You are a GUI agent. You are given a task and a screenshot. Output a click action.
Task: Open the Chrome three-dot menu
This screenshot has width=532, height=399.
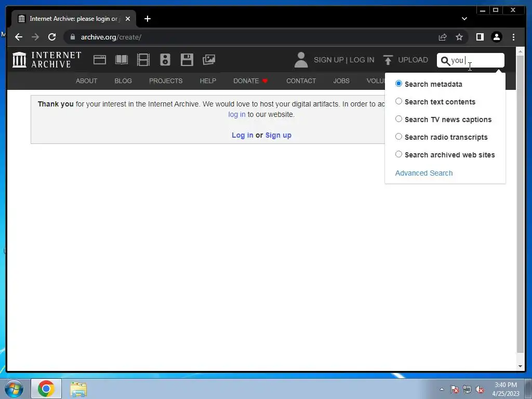[x=513, y=37]
